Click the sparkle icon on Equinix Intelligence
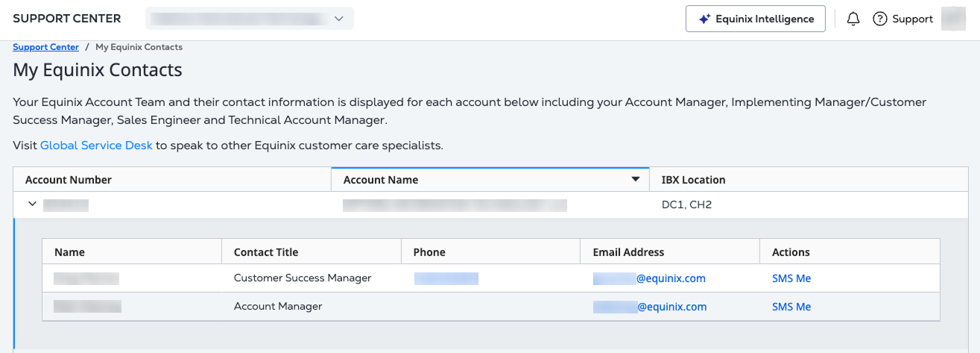 [704, 19]
